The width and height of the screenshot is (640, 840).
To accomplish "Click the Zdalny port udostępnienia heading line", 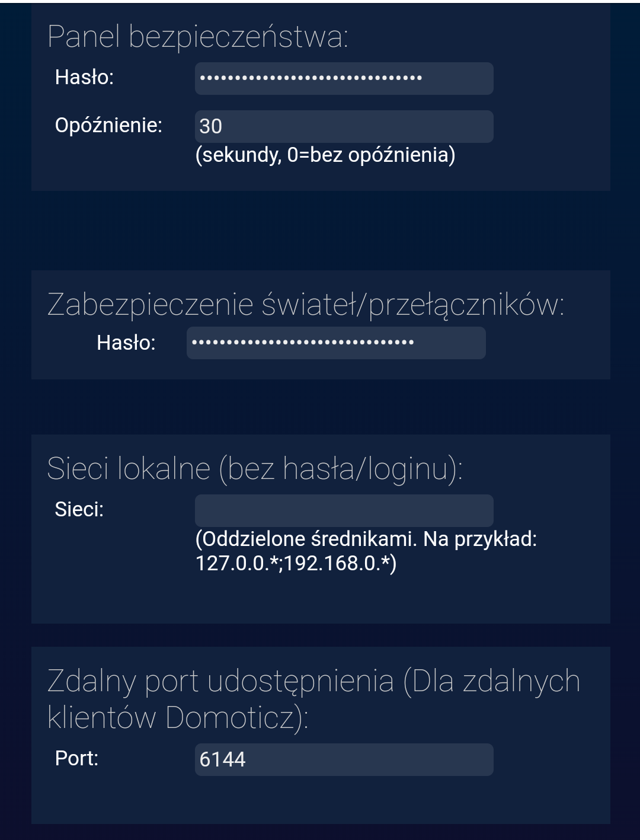I will [313, 681].
